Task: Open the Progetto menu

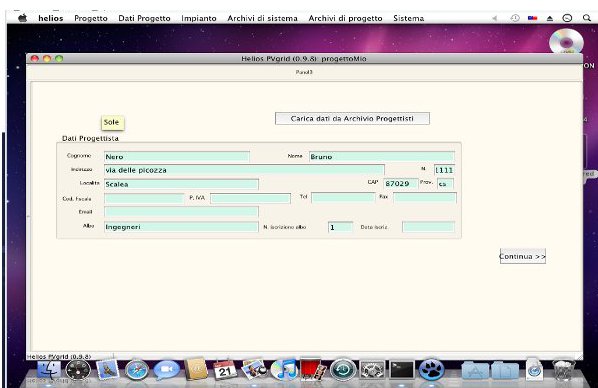Action: pos(91,18)
